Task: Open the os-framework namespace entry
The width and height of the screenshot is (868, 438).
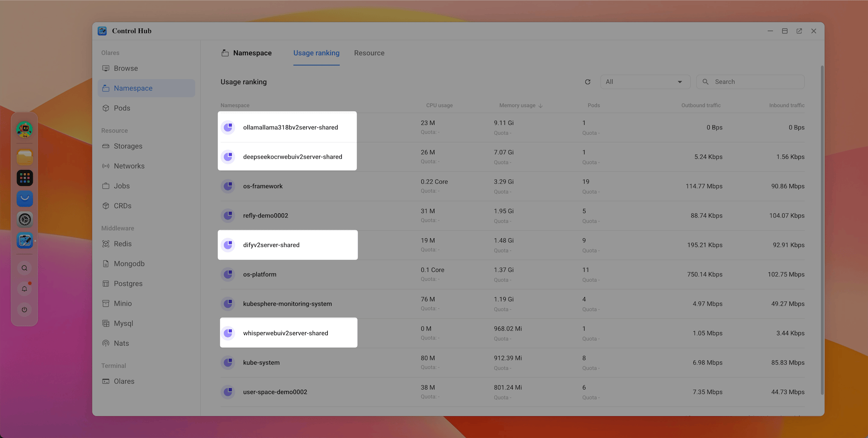Action: click(x=263, y=186)
